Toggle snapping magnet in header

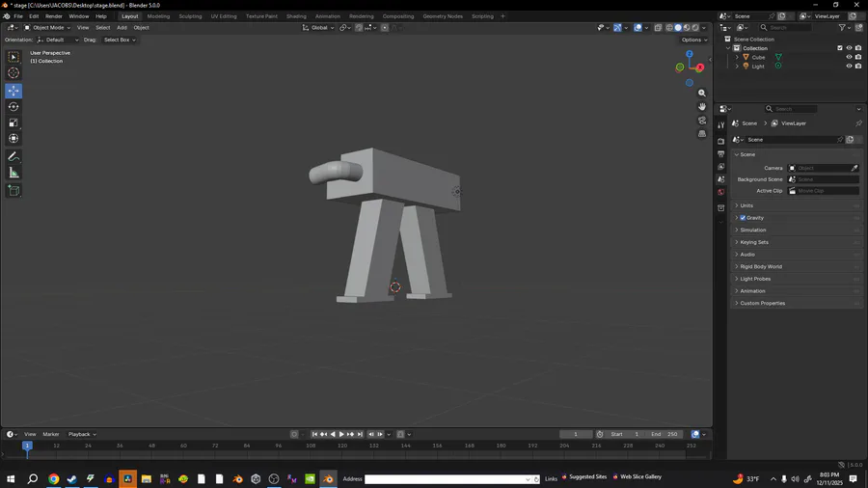359,28
